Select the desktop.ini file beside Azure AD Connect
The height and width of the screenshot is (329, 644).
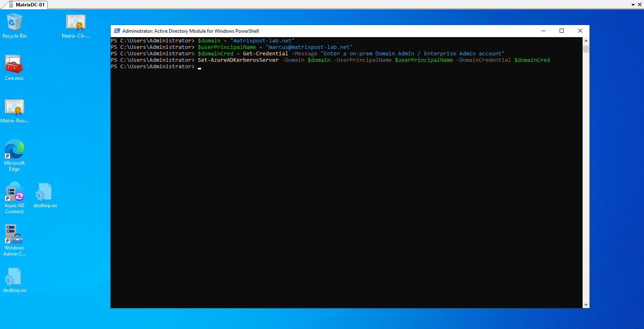point(45,195)
